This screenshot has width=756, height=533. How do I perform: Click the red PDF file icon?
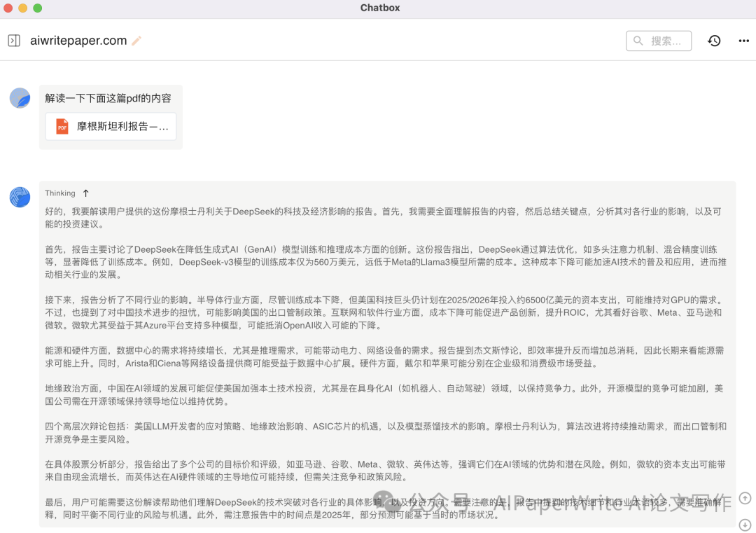tap(62, 126)
